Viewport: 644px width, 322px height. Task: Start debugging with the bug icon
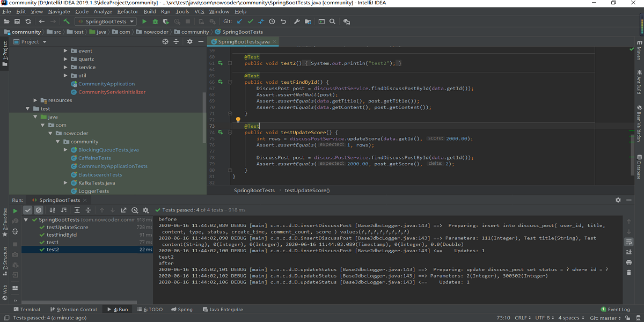click(x=155, y=21)
